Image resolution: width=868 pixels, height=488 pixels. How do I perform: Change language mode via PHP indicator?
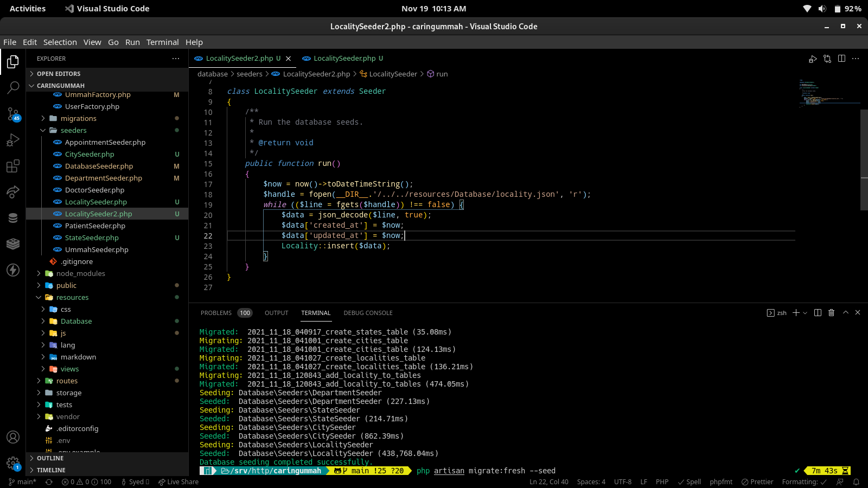pos(662,482)
